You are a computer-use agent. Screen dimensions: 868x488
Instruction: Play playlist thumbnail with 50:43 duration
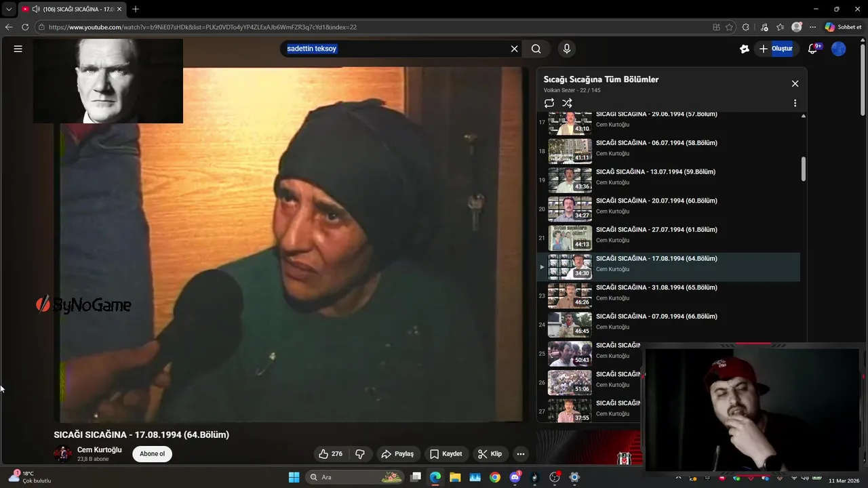tap(570, 354)
